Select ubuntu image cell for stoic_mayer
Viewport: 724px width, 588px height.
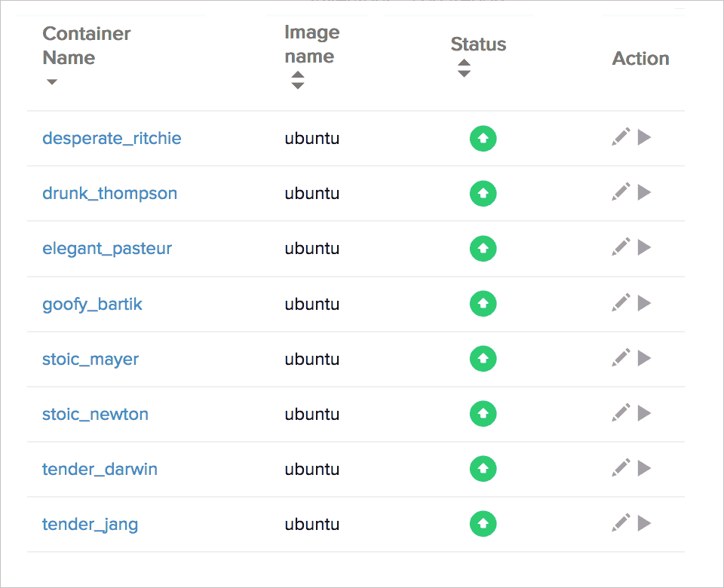tap(312, 359)
